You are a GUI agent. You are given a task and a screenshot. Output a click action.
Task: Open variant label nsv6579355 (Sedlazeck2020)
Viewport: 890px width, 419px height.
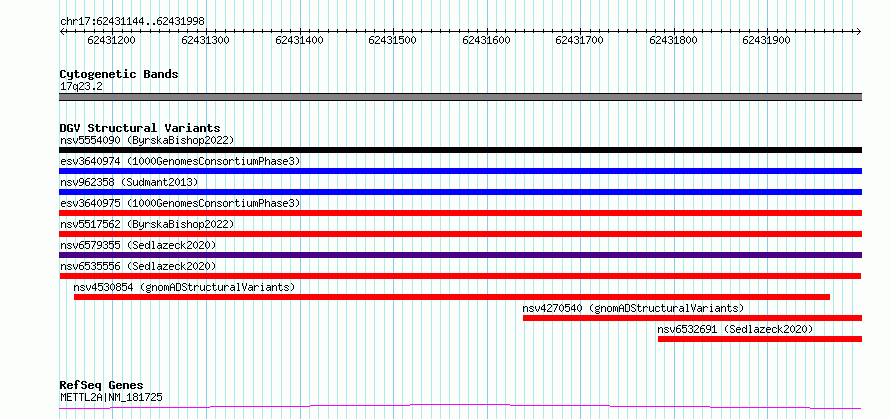click(138, 245)
